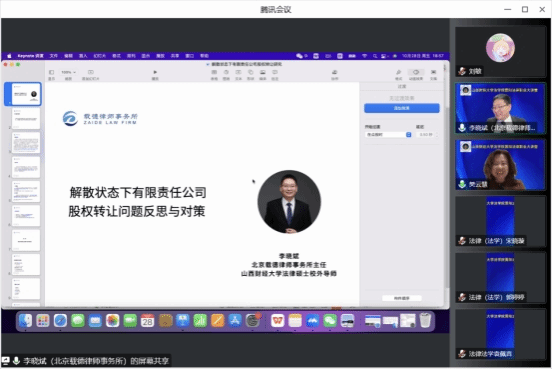Click the delay time stepper arrows

click(437, 135)
